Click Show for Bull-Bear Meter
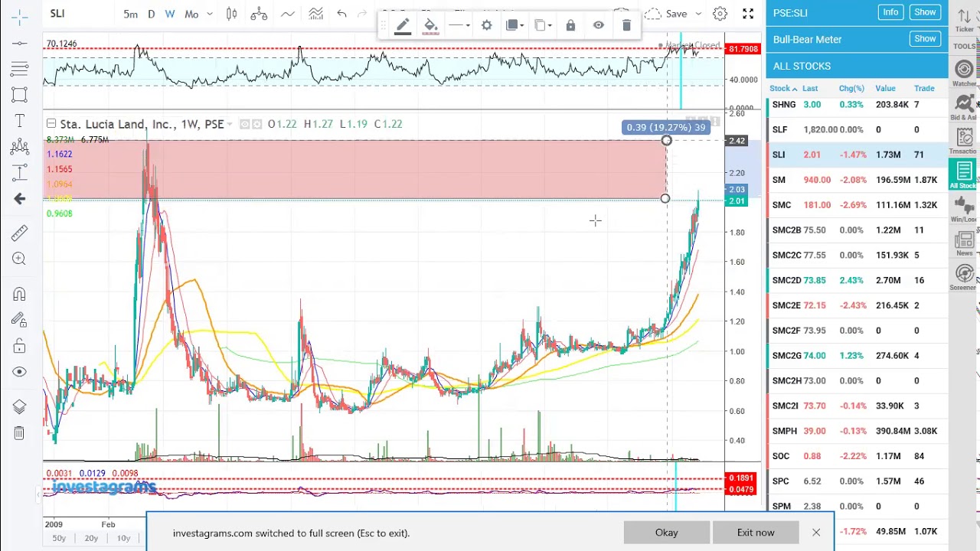The image size is (980, 551). coord(925,38)
